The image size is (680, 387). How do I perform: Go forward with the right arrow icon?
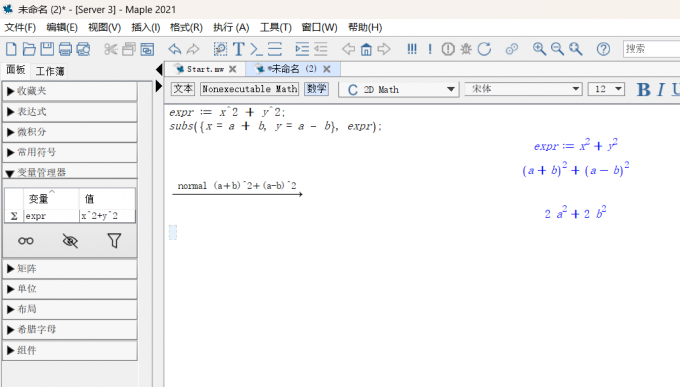click(384, 49)
